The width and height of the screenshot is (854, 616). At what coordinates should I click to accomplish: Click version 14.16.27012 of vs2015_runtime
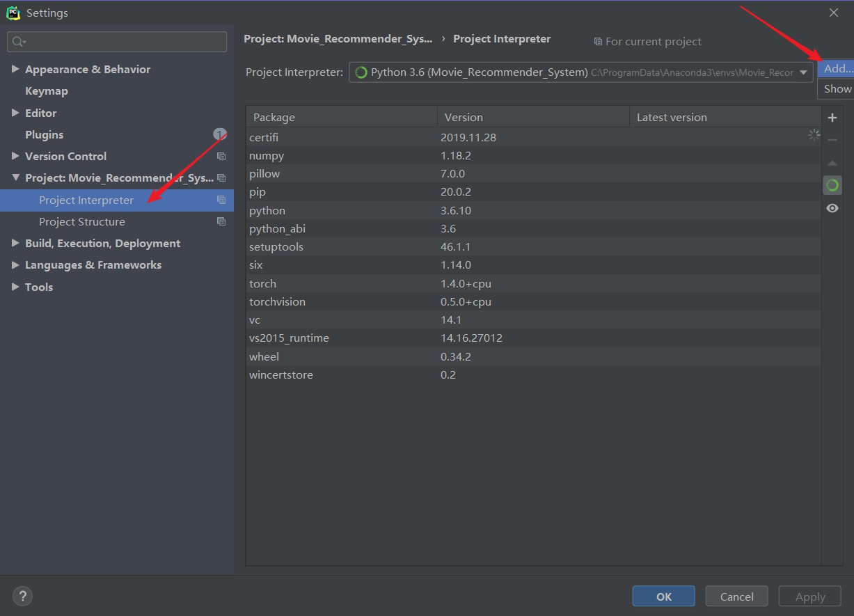[471, 338]
